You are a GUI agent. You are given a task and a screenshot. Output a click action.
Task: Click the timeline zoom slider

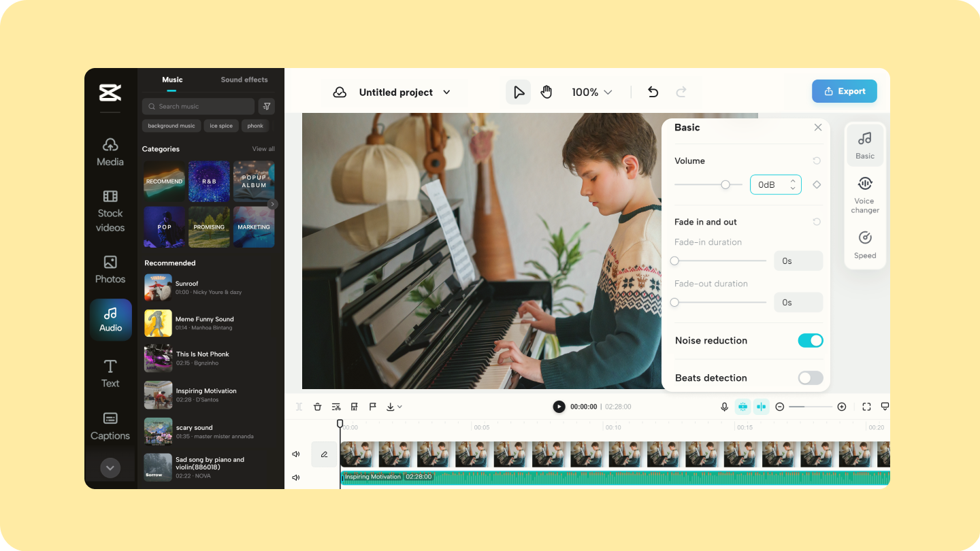pos(811,407)
